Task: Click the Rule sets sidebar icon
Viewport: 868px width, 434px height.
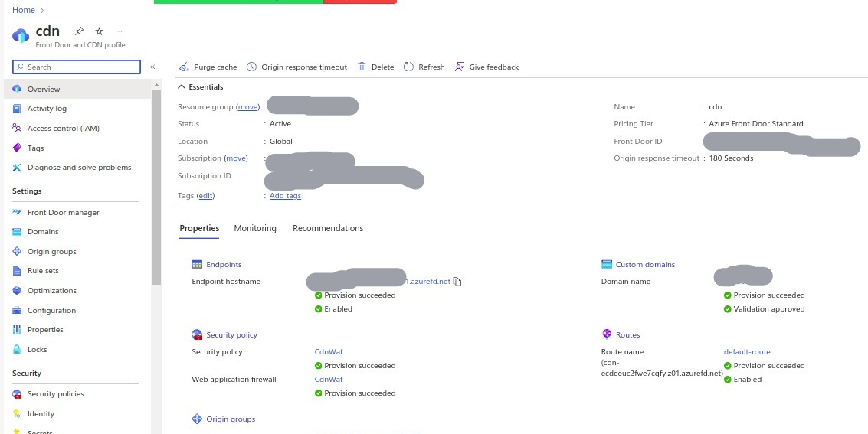Action: point(17,271)
